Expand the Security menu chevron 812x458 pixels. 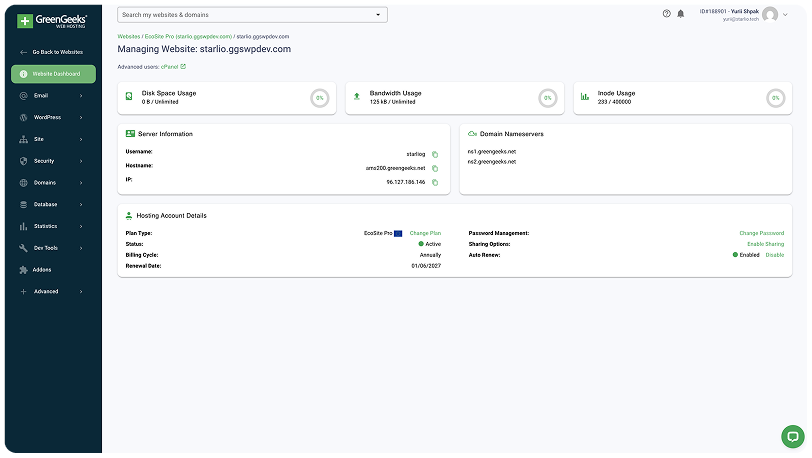pos(81,161)
